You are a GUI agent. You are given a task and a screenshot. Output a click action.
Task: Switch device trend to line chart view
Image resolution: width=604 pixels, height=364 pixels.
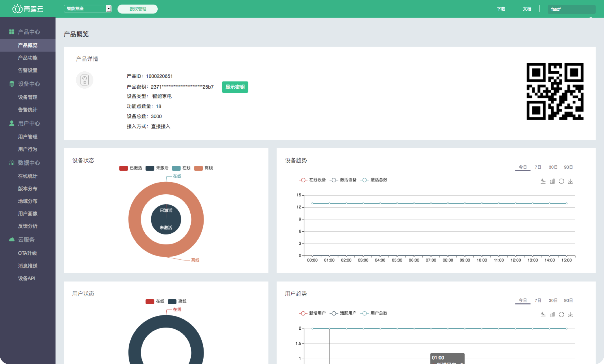tap(543, 181)
